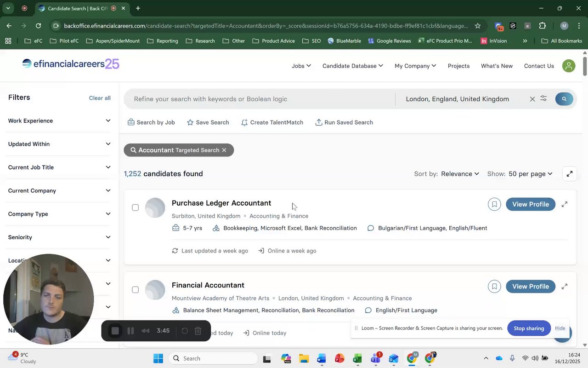Click the Windows taskbar search box

pos(213,358)
